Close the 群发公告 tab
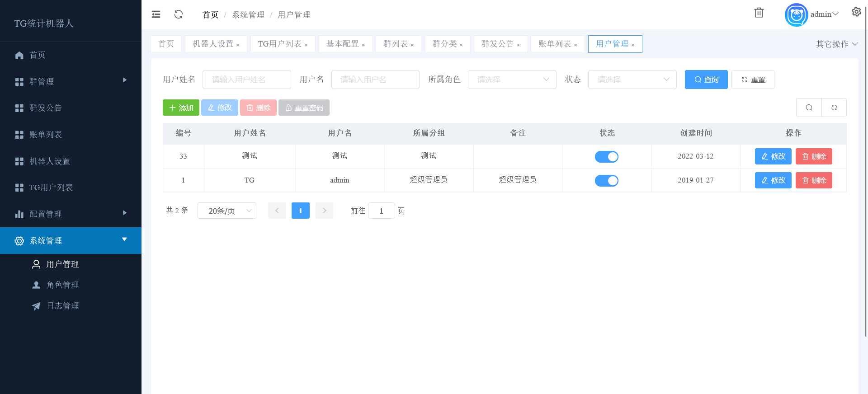The width and height of the screenshot is (868, 394). [519, 45]
